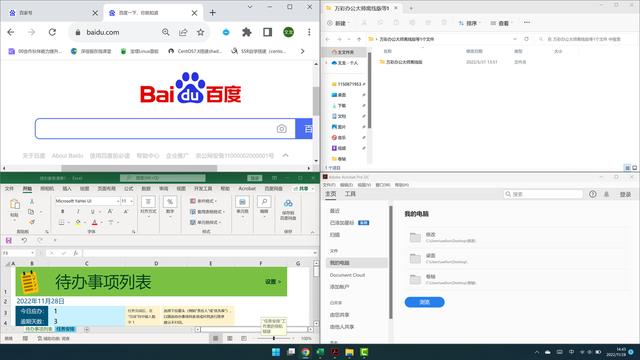Show more Chrome bookmarks chevron
640x360 pixels.
(x=302, y=51)
